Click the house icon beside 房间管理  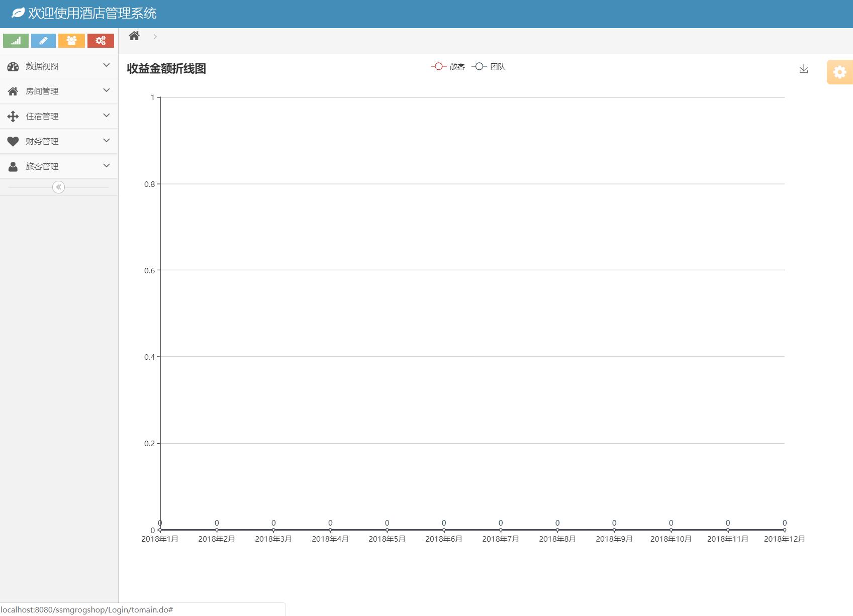click(13, 91)
